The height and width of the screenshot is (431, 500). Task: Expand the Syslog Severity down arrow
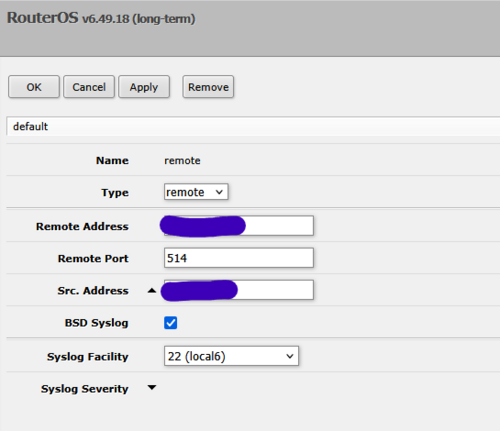(152, 387)
